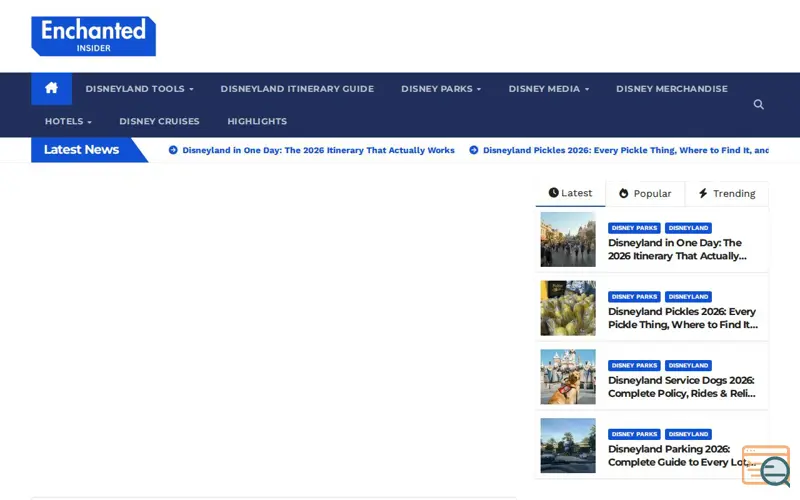
Task: Click service dog thumbnail image
Action: (568, 377)
